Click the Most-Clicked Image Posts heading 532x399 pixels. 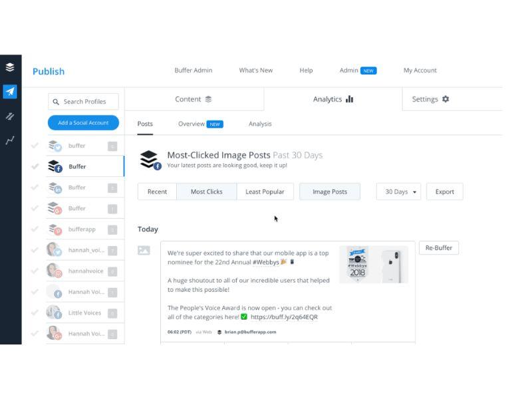219,155
